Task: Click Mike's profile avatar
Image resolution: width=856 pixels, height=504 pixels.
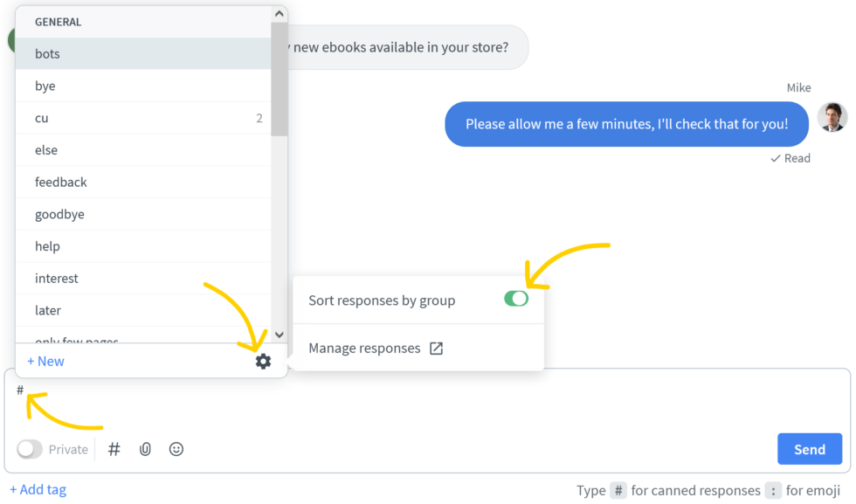Action: 832,116
